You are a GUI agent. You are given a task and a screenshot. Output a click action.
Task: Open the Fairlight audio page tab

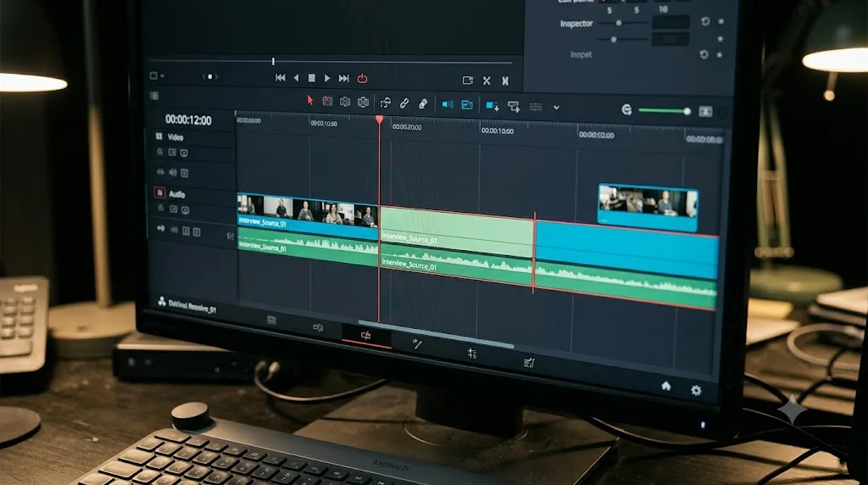click(529, 363)
